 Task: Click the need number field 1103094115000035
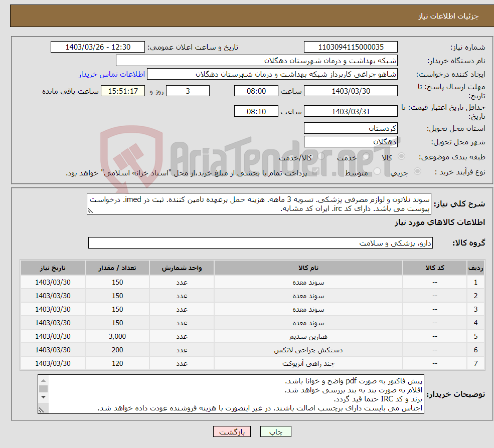point(351,47)
